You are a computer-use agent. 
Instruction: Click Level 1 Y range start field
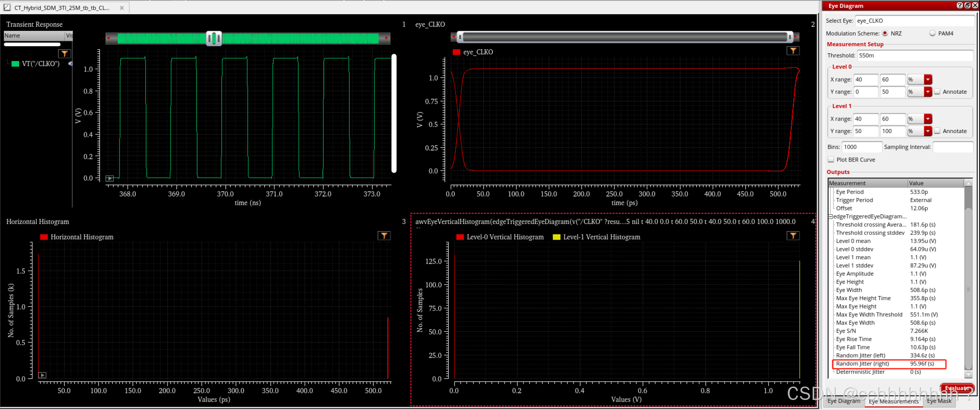click(866, 131)
